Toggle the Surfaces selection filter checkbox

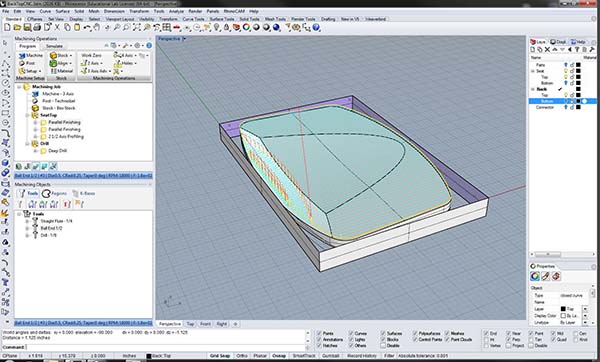383,333
